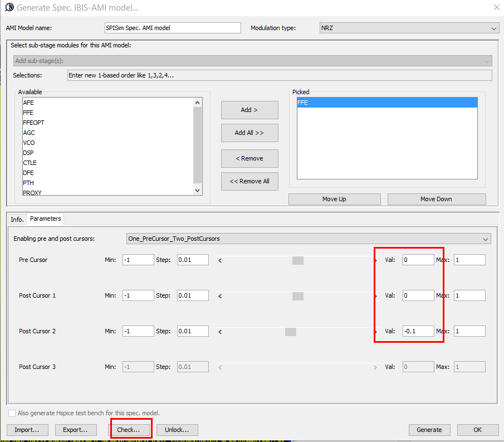Click the Post Cursor 2 Val input field

(x=418, y=331)
